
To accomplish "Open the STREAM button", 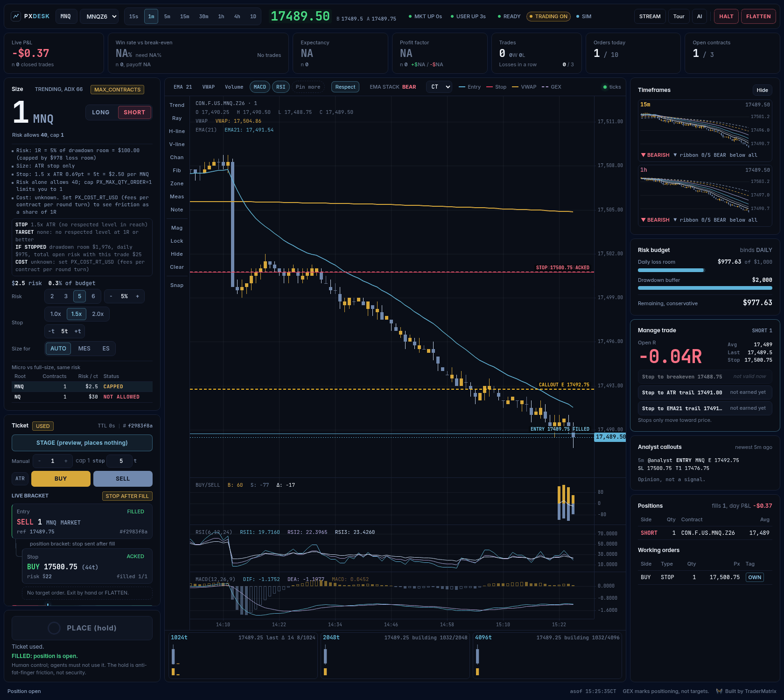I will 650,16.
